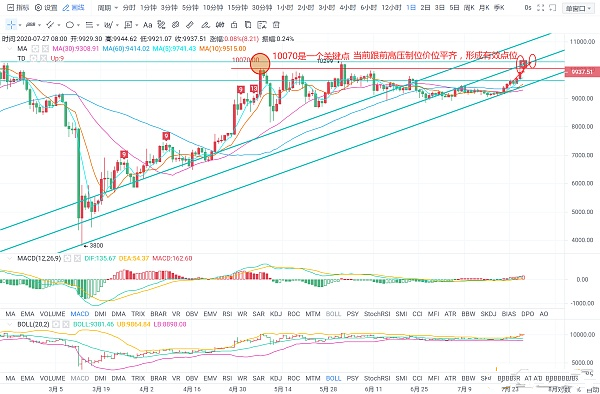This screenshot has width=600, height=394.
Task: Select the wave pattern tool
Action: pyautogui.click(x=109, y=25)
